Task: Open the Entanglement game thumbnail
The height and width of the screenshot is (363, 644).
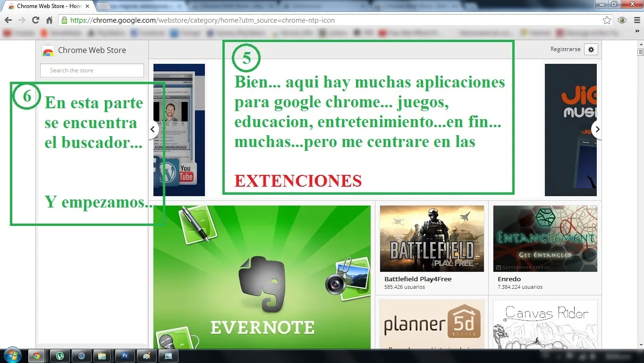Action: (545, 239)
